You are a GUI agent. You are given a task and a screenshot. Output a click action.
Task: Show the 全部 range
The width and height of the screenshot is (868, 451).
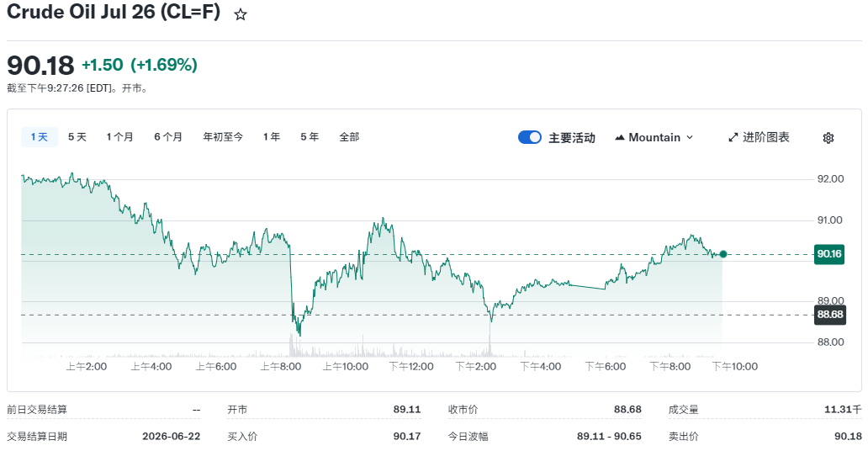349,137
